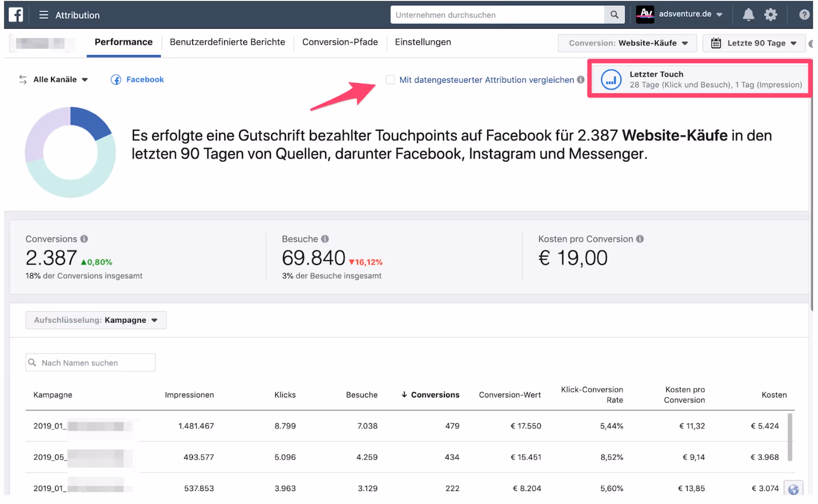Click the Nach Namen suchen field
Screen dimensions: 818x504
click(x=90, y=363)
